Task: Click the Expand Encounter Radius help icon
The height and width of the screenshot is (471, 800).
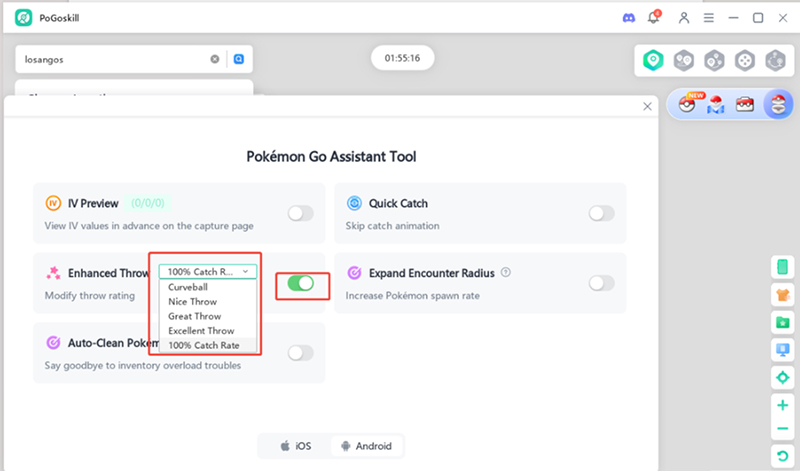Action: 506,272
